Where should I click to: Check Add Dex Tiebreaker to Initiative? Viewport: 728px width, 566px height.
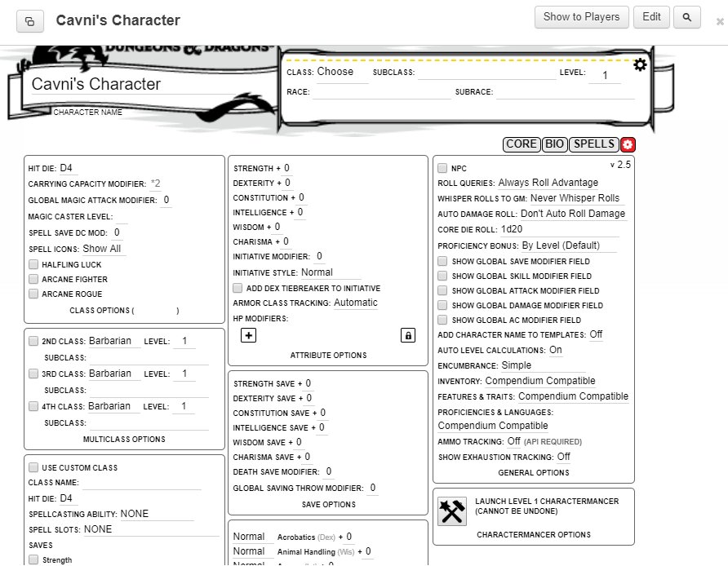[237, 288]
